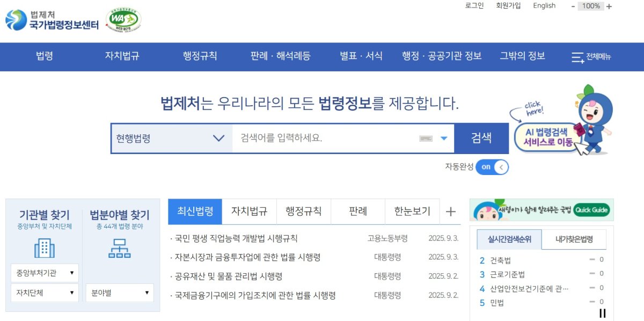Viewport: 644px width, 321px height.
Task: Toggle the 자동완성 on switch
Action: 492,167
